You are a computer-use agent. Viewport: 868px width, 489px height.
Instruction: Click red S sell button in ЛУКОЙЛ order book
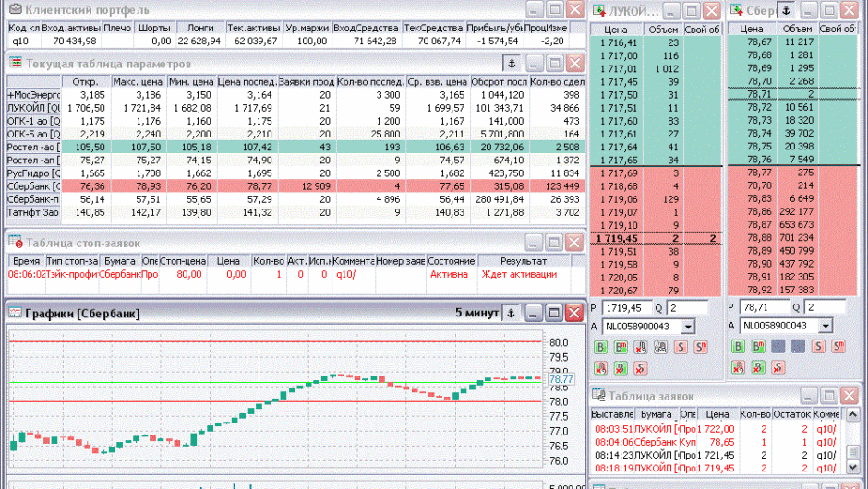[681, 347]
